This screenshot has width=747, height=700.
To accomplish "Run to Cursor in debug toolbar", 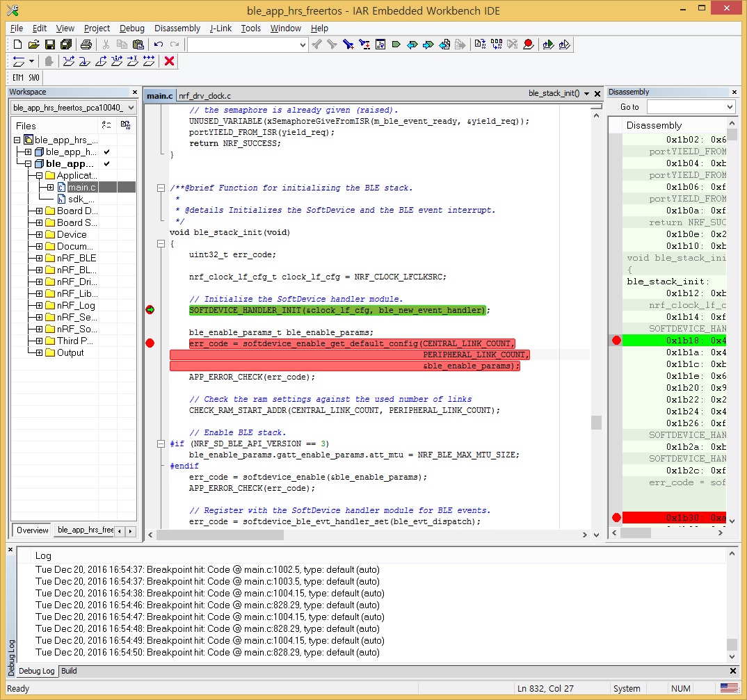I will [x=133, y=61].
